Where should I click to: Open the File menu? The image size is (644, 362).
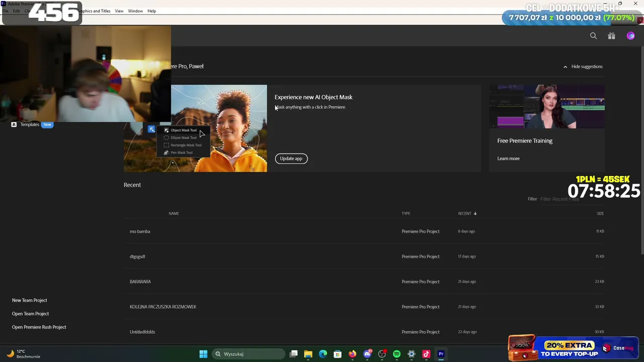pos(6,11)
